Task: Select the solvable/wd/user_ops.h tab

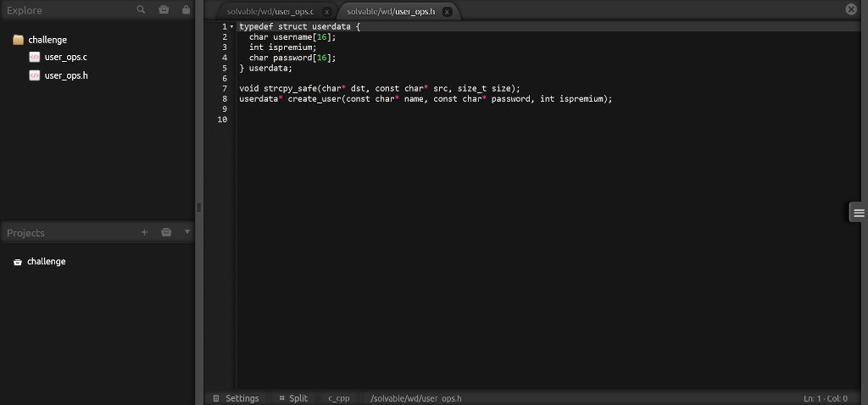Action: (391, 12)
